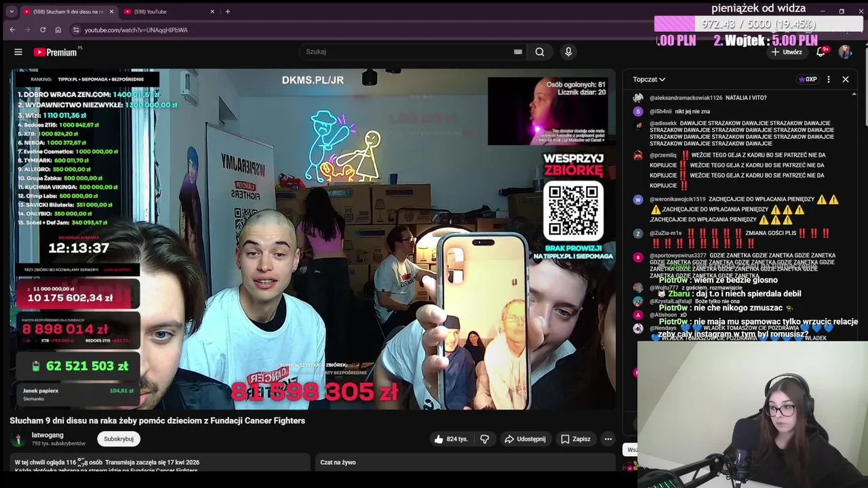Go forward with browser forward arrow
Screen dimensions: 868x488
[x=27, y=30]
